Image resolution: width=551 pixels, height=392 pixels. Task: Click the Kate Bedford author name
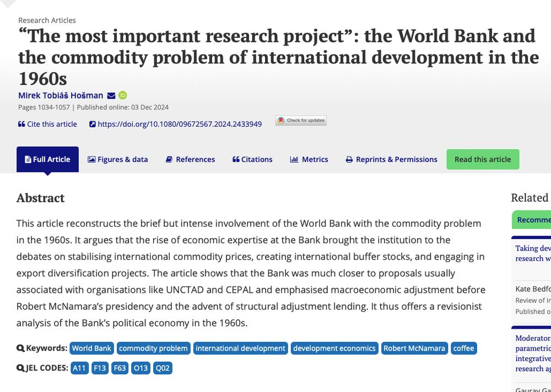coord(533,289)
